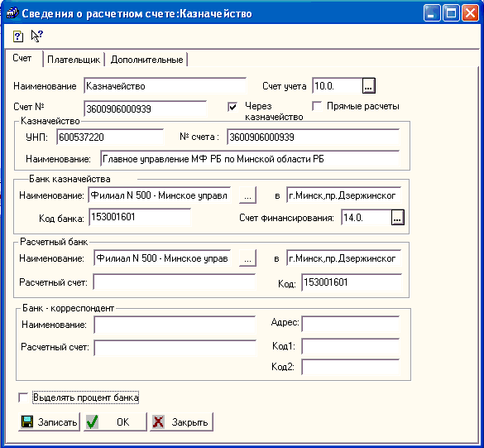The height and width of the screenshot is (448, 484).
Task: Click Банк казначейства Наименование field
Action: tap(160, 195)
